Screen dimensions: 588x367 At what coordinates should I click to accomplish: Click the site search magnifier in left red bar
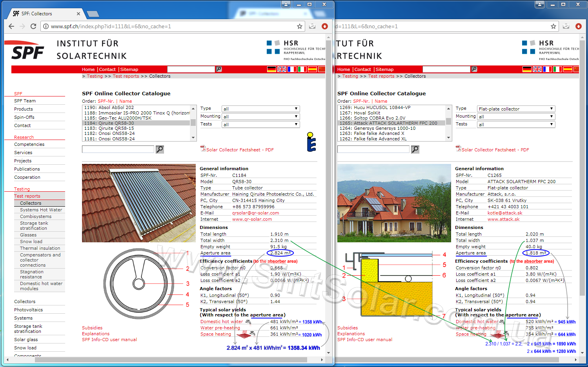tap(219, 69)
